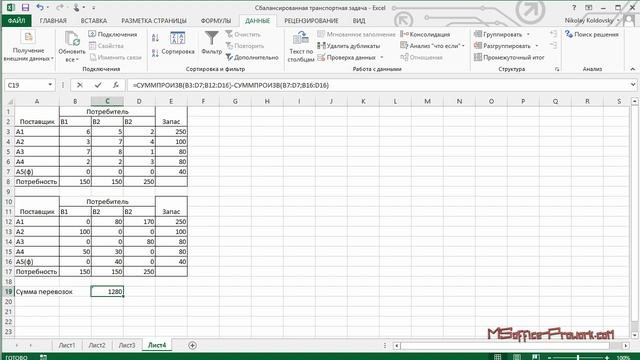Zoom in with plus button in status bar
Image resolution: width=640 pixels, height=360 pixels.
point(607,358)
